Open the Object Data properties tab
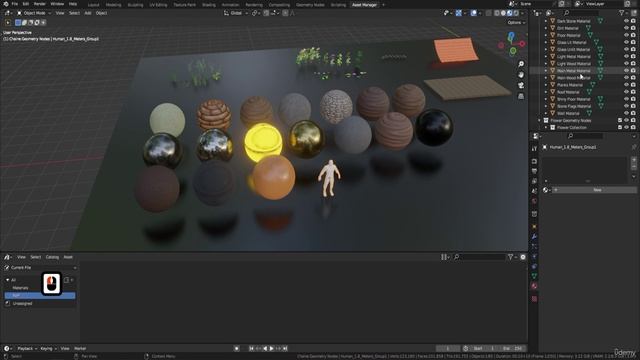The height and width of the screenshot is (360, 640). tap(534, 276)
